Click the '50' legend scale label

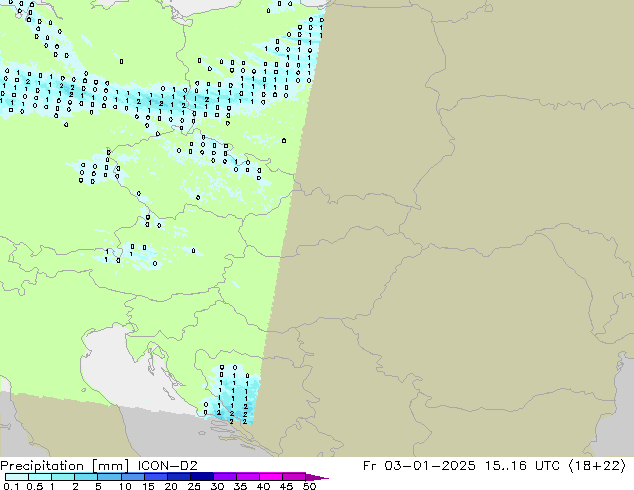[309, 486]
